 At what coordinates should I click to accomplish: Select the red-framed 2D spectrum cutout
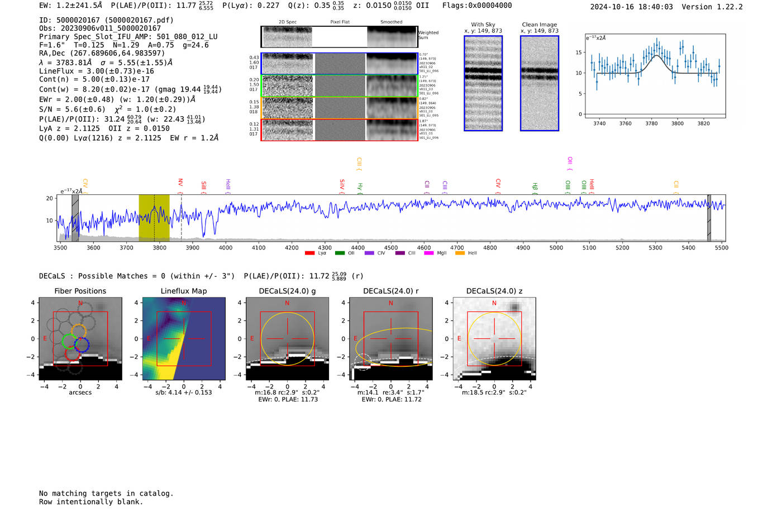point(287,130)
